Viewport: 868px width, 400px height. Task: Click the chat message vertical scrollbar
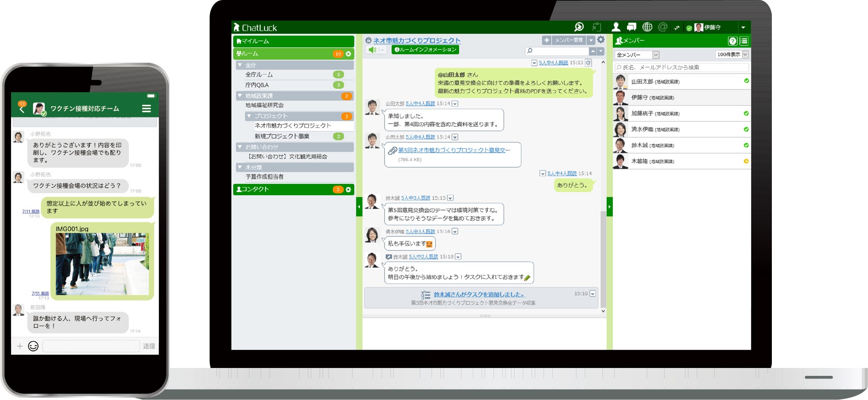[x=603, y=259]
